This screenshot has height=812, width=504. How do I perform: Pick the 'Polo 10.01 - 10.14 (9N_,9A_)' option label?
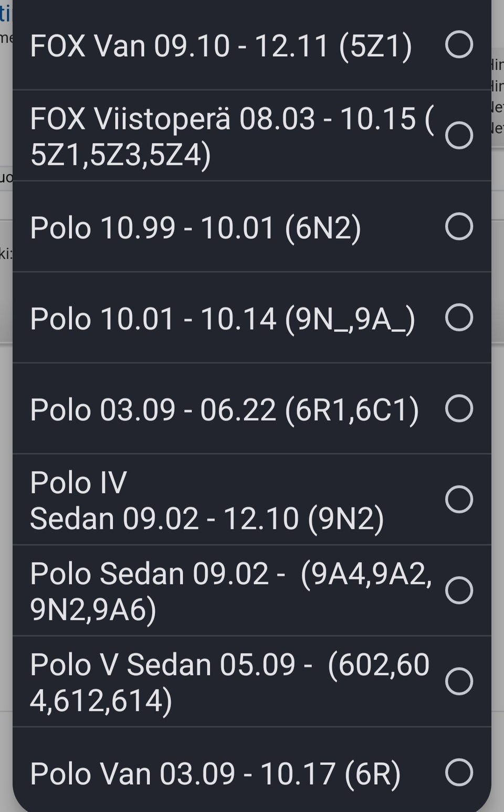tap(222, 319)
